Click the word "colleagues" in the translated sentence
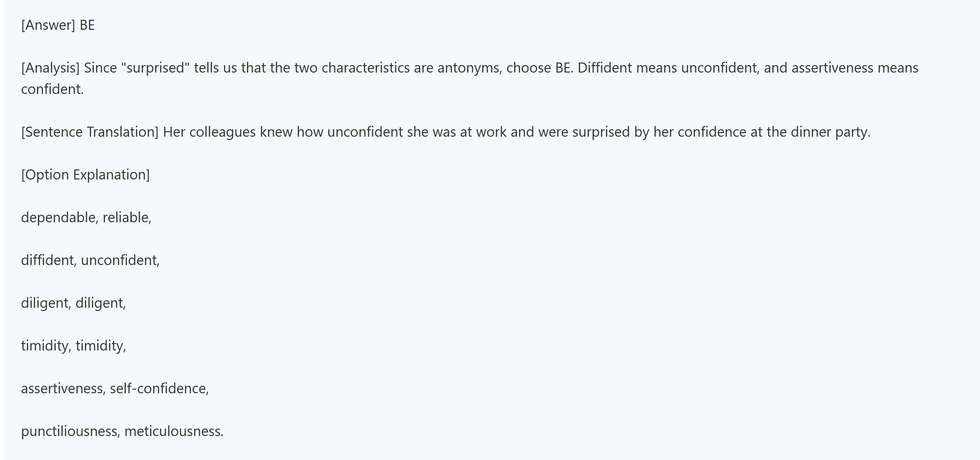The height and width of the screenshot is (460, 980). 222,132
